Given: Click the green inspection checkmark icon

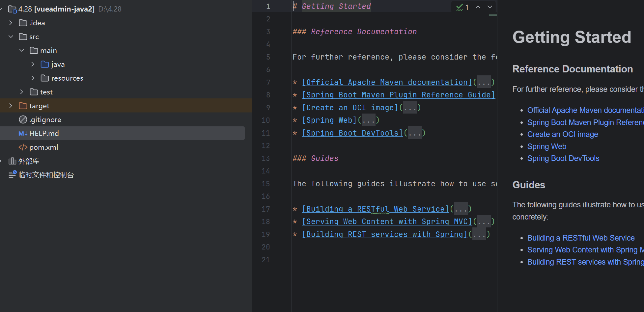Looking at the screenshot, I should [460, 7].
